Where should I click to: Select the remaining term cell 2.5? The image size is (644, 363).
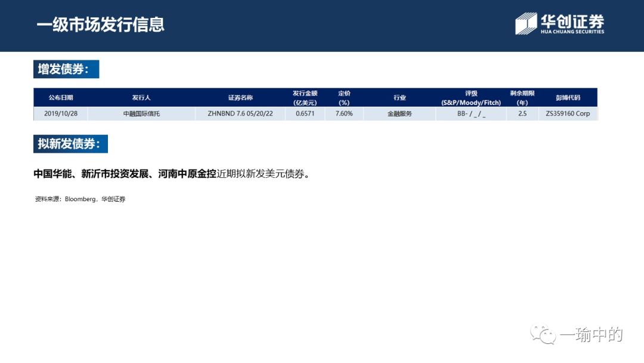tap(522, 113)
